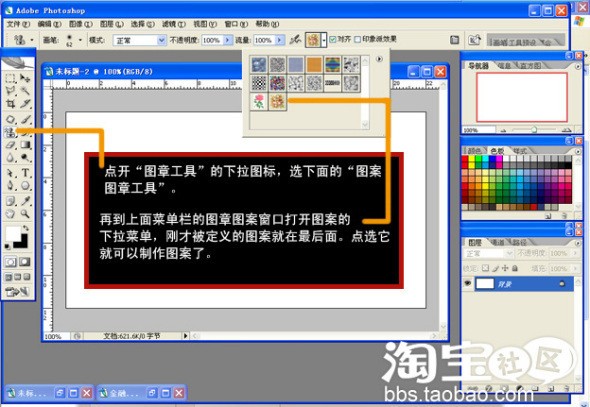Toggle lock transparent pixels in Layers

[485, 268]
